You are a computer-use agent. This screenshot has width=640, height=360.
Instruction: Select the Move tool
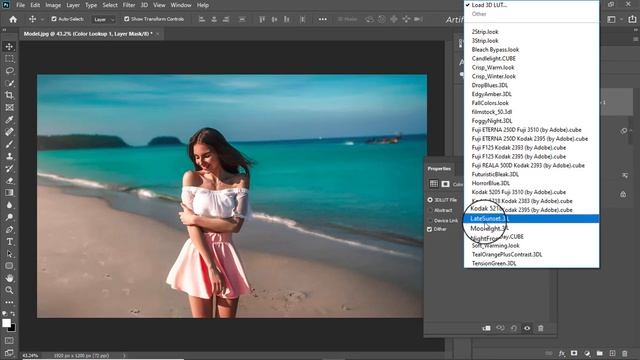(9, 46)
